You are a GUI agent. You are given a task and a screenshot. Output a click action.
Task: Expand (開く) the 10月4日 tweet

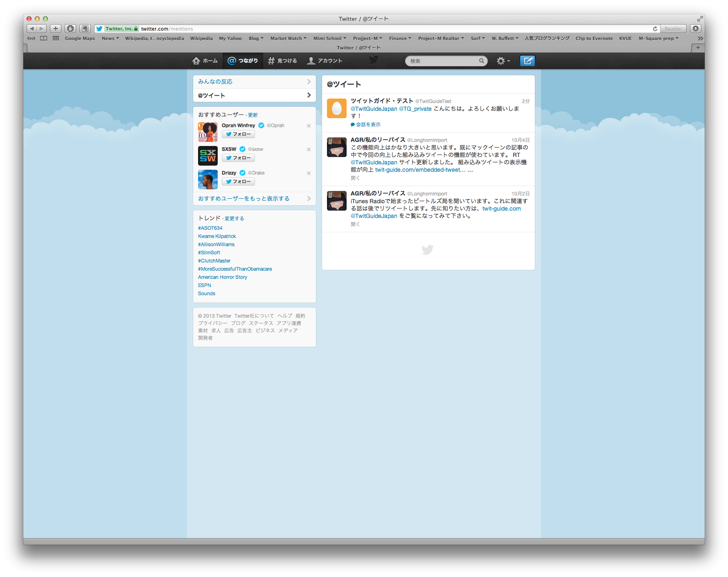point(355,178)
